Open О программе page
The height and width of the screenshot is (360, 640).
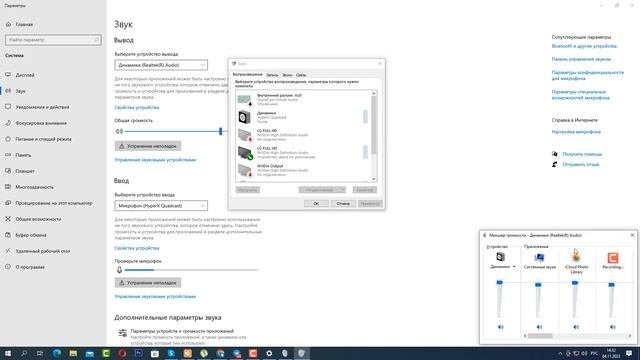(x=30, y=267)
